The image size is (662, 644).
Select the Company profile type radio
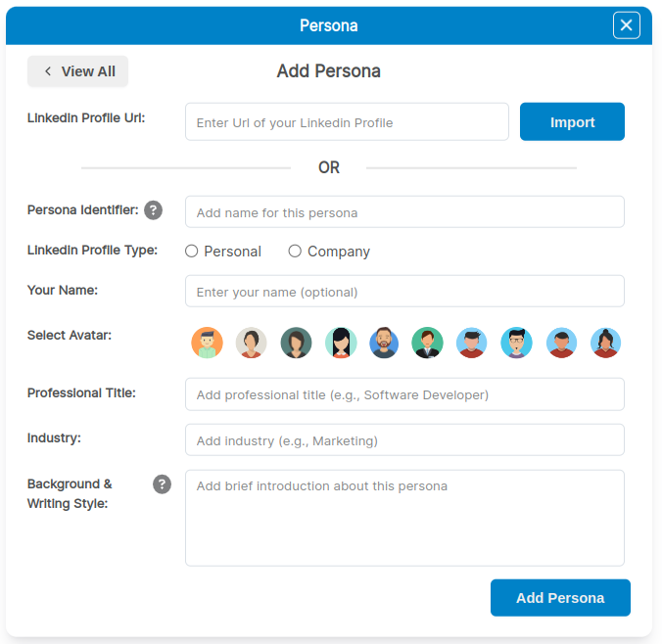295,252
